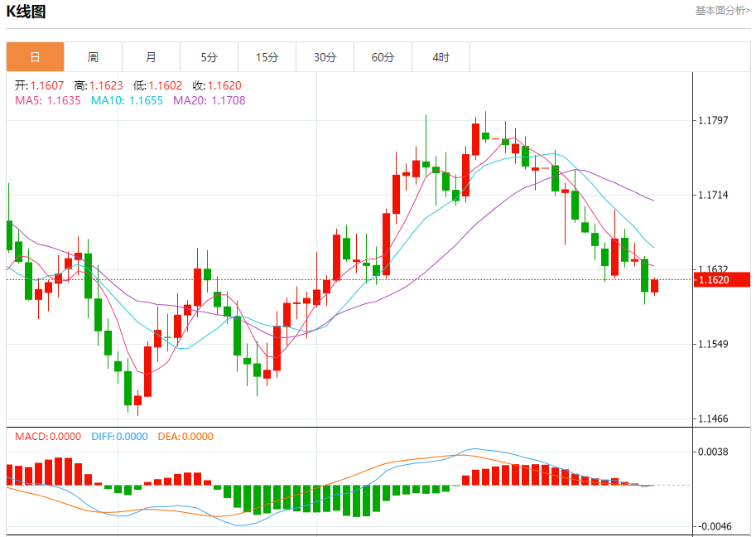Open the 5分 timeframe tab
Viewport: 756px width, 537px height.
coord(209,57)
